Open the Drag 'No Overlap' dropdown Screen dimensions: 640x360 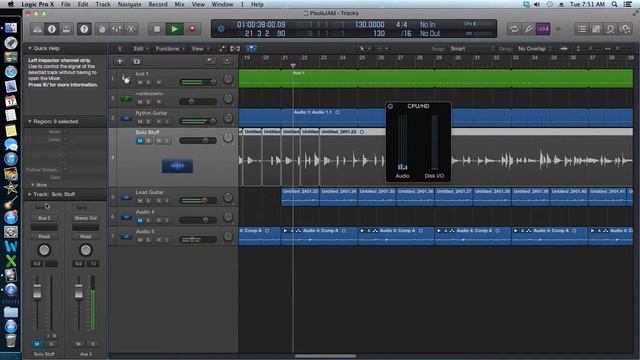[x=534, y=49]
